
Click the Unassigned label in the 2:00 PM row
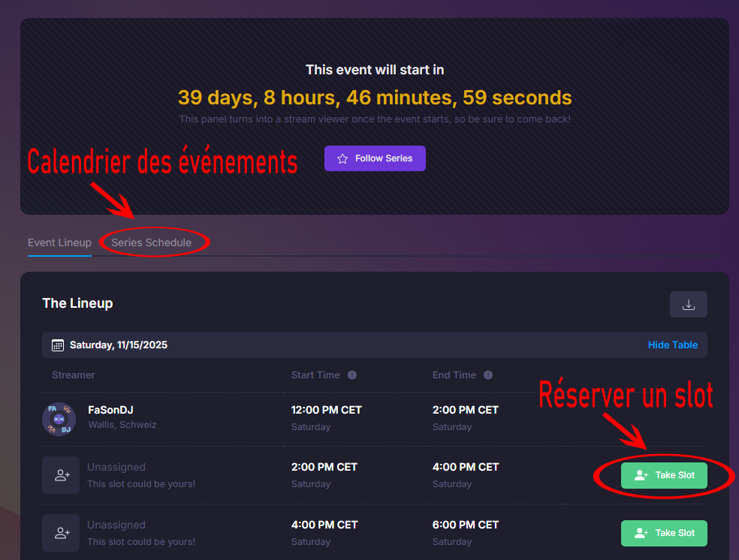click(116, 467)
